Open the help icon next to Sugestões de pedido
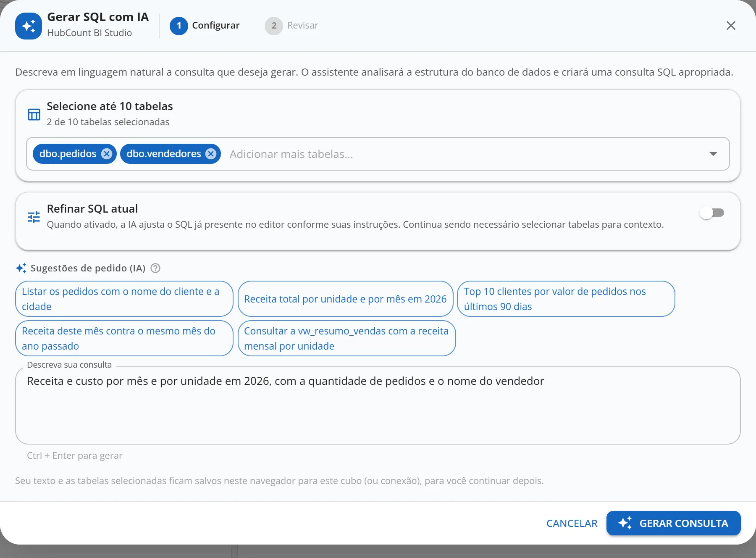This screenshot has width=756, height=558. pos(155,268)
